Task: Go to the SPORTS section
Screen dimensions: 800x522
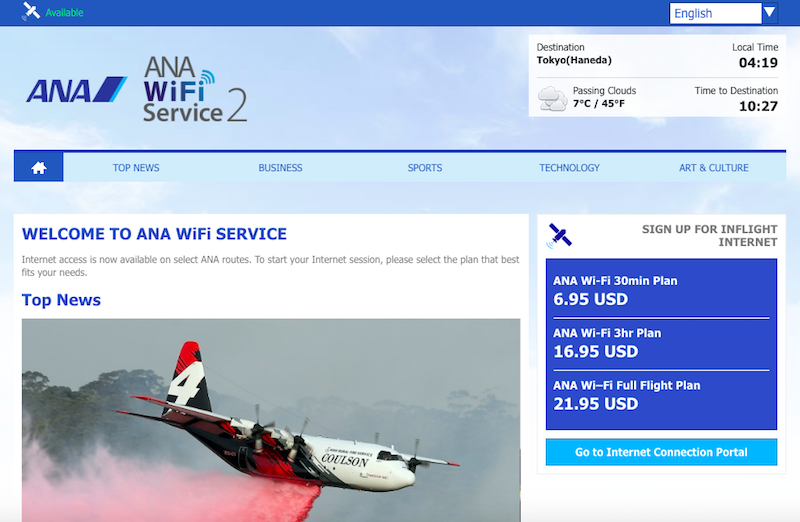Action: 424,168
